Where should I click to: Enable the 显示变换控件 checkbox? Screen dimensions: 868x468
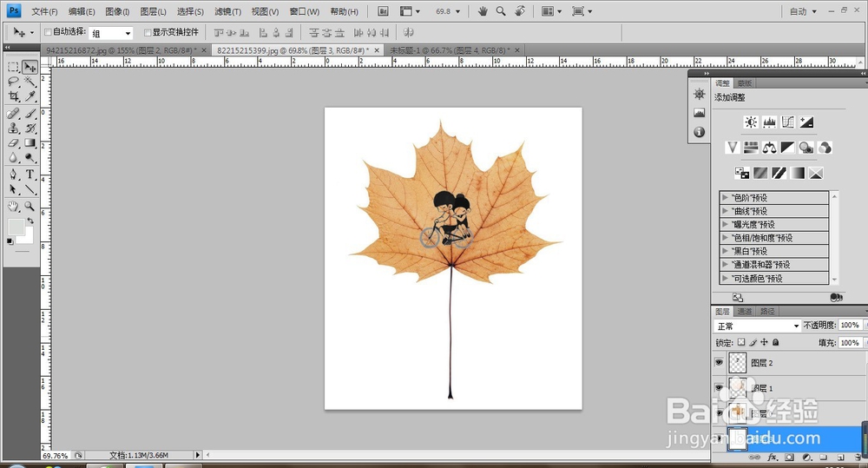pos(148,33)
